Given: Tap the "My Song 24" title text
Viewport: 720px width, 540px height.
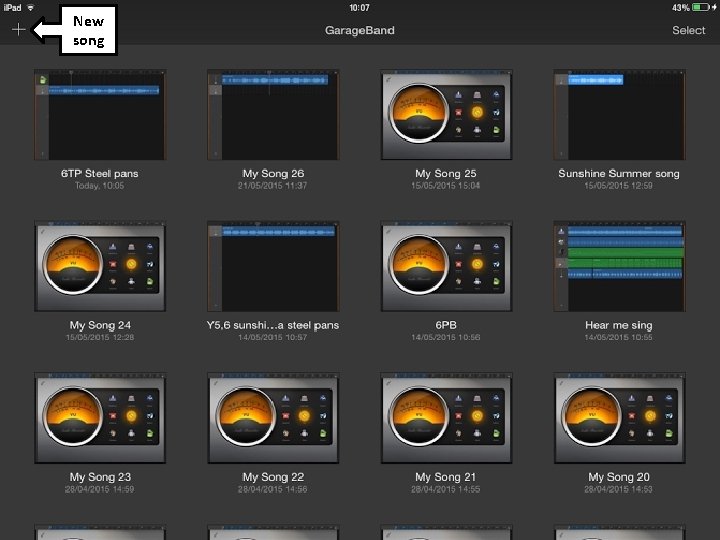Looking at the screenshot, I should (x=100, y=325).
